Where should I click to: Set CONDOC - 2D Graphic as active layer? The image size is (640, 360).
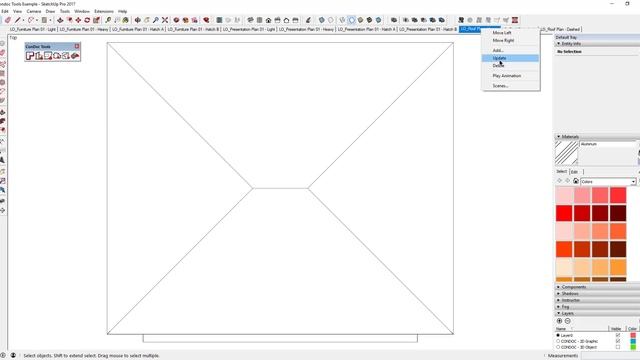[x=558, y=341]
